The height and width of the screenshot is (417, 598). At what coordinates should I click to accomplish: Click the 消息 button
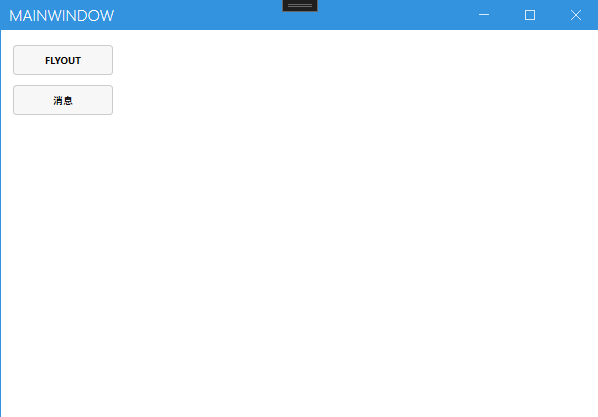click(x=63, y=100)
